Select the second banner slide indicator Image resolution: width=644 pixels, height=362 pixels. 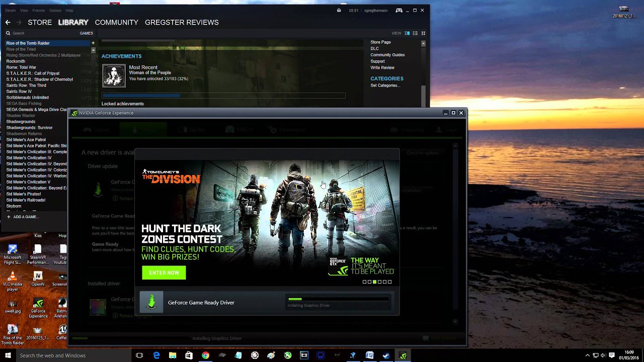(x=369, y=282)
